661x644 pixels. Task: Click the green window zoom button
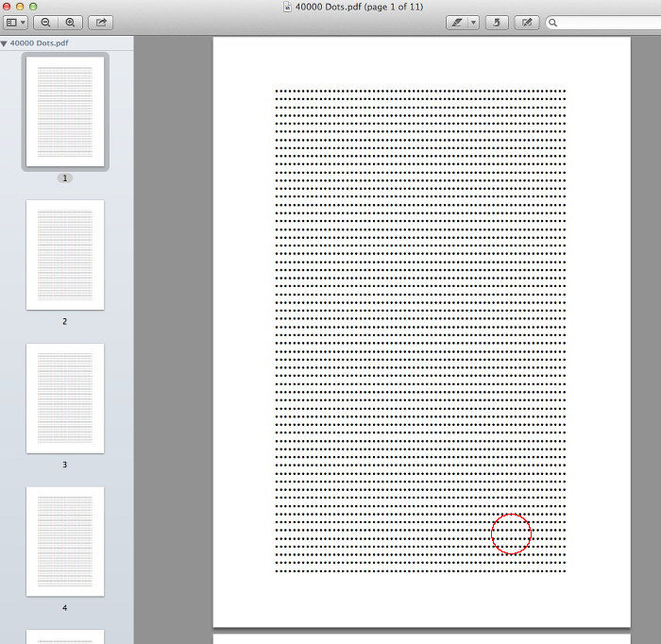point(33,7)
